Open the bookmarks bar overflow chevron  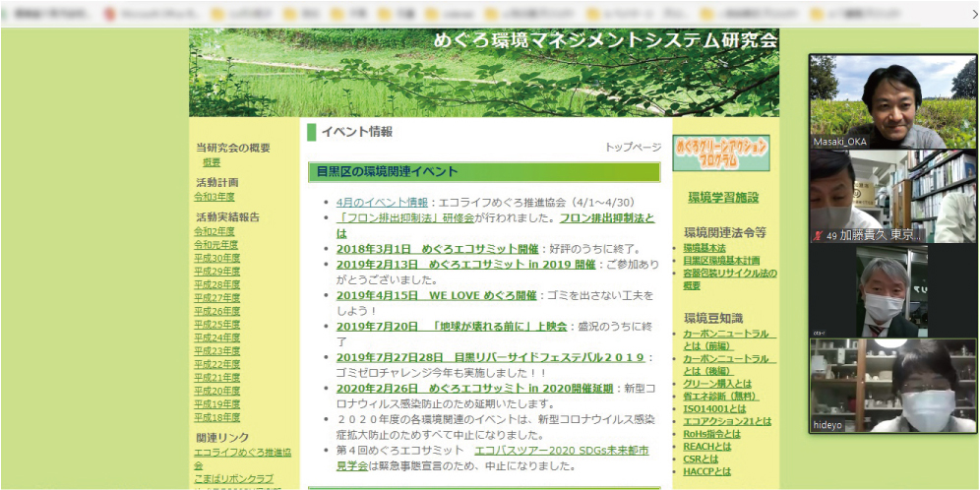pyautogui.click(x=974, y=13)
